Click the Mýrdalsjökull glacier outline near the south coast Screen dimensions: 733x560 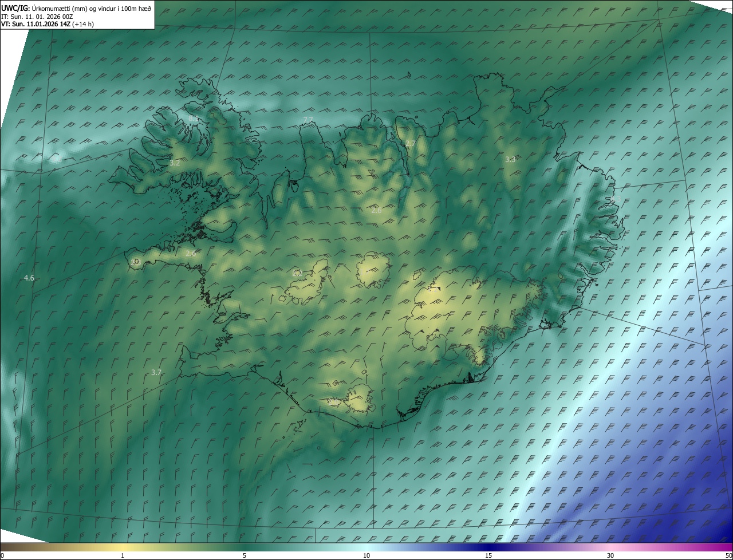pyautogui.click(x=359, y=399)
